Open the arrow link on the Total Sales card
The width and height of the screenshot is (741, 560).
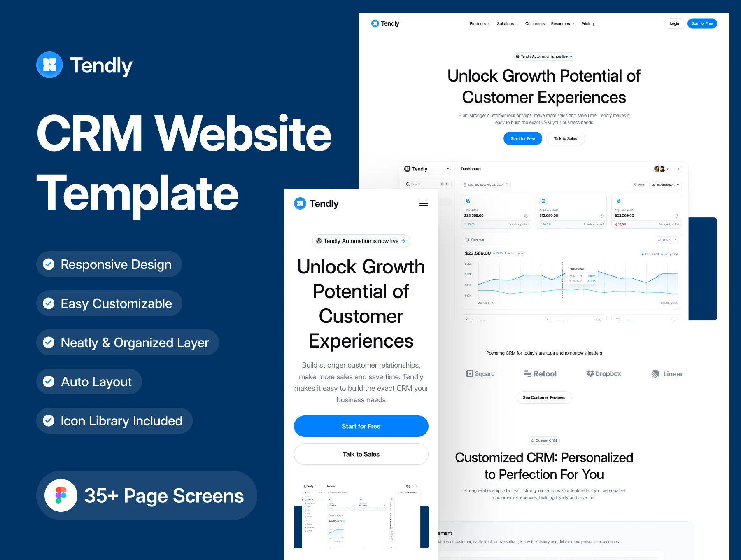(x=526, y=216)
